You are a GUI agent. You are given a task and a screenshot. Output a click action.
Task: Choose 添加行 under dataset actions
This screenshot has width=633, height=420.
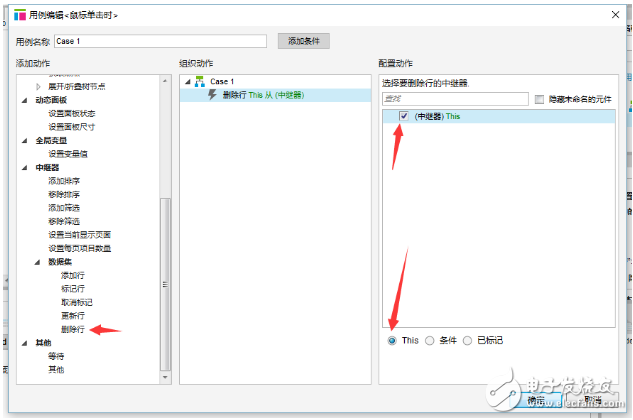point(72,275)
